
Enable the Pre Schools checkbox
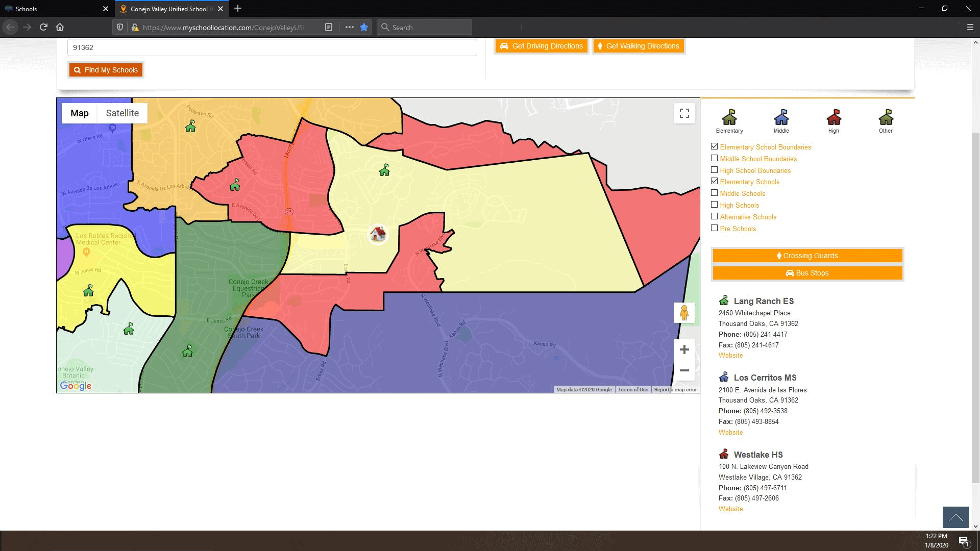click(x=714, y=229)
